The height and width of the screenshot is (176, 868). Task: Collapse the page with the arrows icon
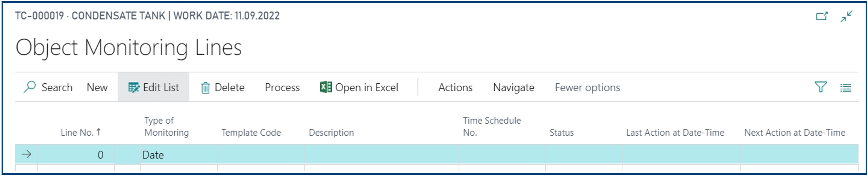pos(846,16)
